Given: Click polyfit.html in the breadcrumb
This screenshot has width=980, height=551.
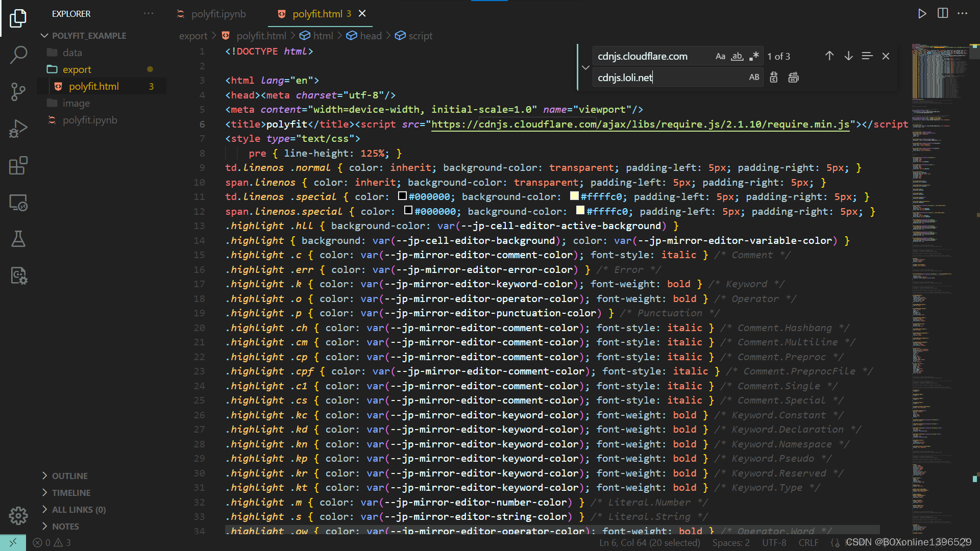Looking at the screenshot, I should click(261, 36).
